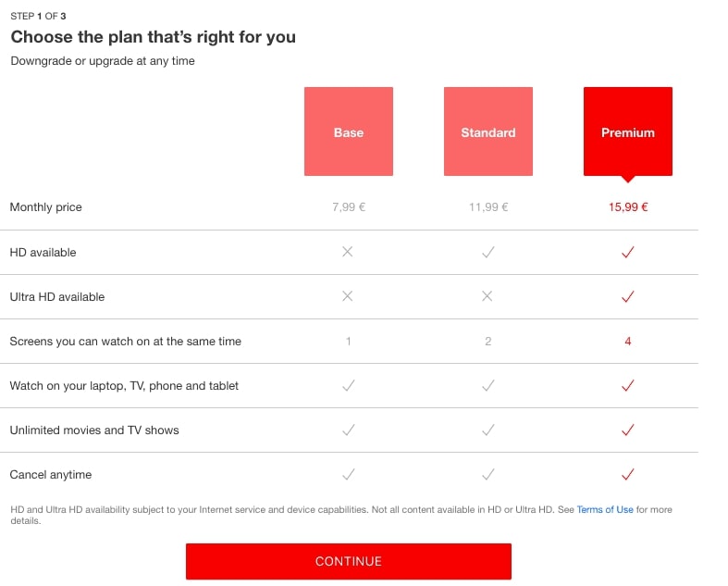This screenshot has height=586, width=728.
Task: Open the Terms of Use link
Action: coord(605,510)
